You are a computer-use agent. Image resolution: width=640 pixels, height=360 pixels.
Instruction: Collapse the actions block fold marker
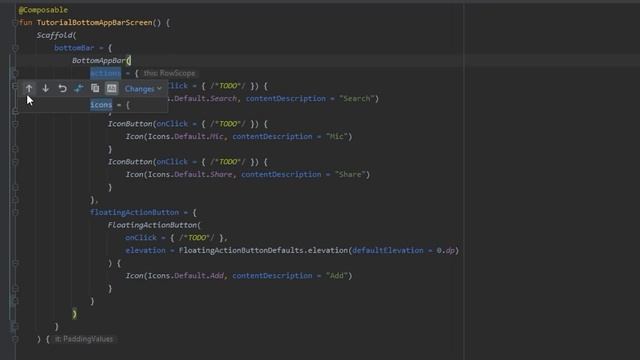point(15,73)
